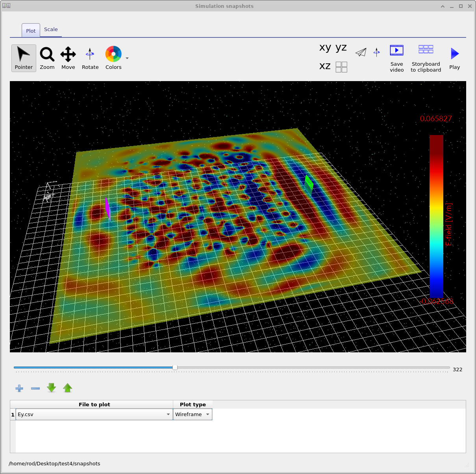Click the snapshot number 322 label
476x474 pixels.
click(457, 369)
